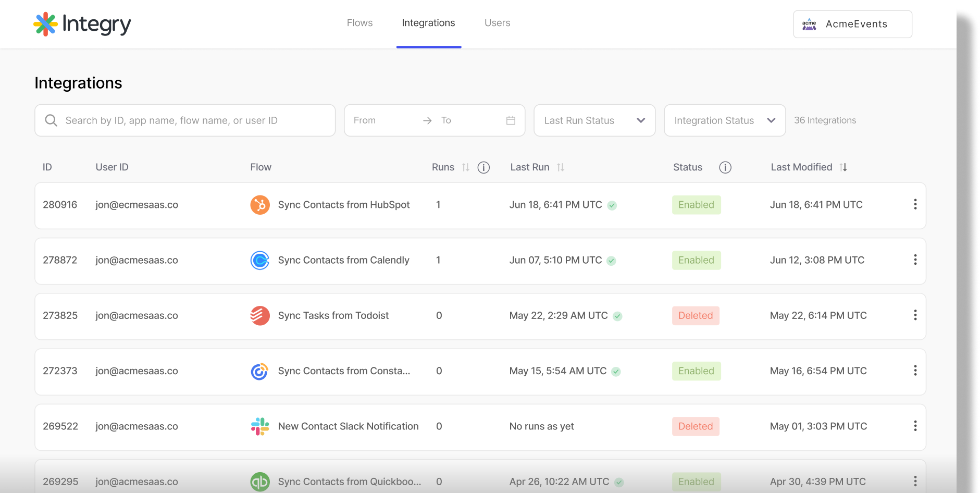Click the Runs sort arrows
This screenshot has width=980, height=493.
[466, 167]
